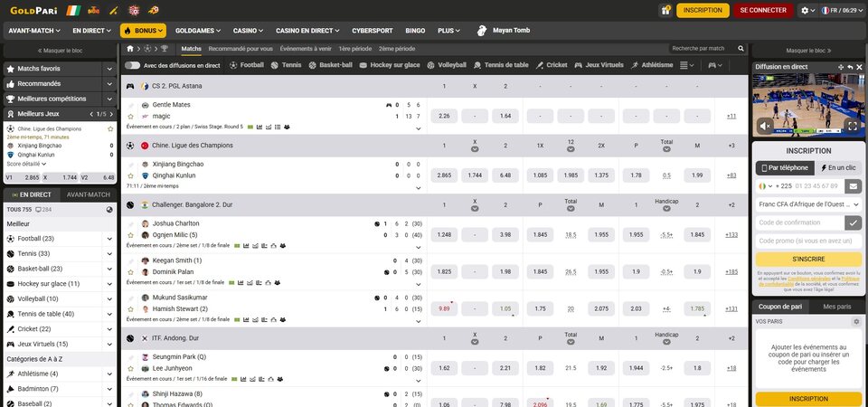Click the pop-out arrow in Diffusion en direct header
Viewport: 868px width, 407px height.
point(850,66)
